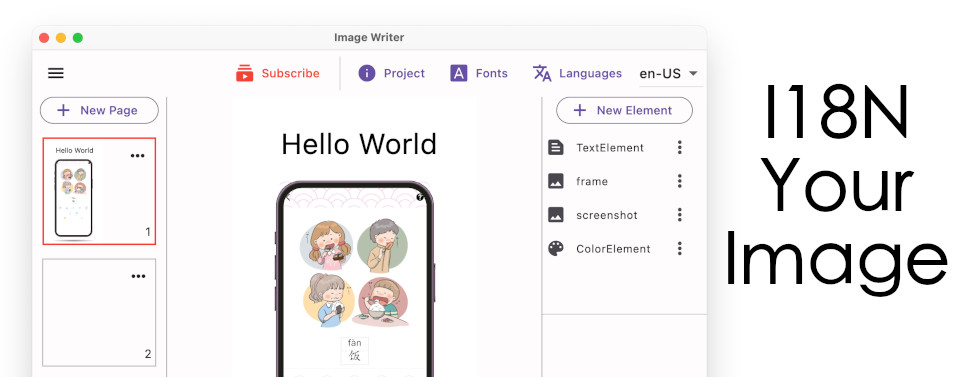Open the three-dot menu on page 1
960x377 pixels.
(138, 155)
